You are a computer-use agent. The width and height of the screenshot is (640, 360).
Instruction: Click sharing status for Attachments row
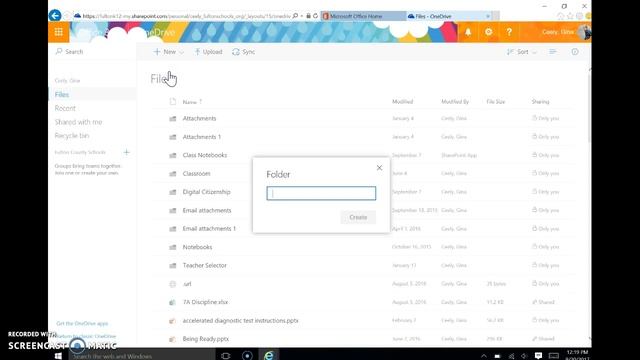[545, 118]
